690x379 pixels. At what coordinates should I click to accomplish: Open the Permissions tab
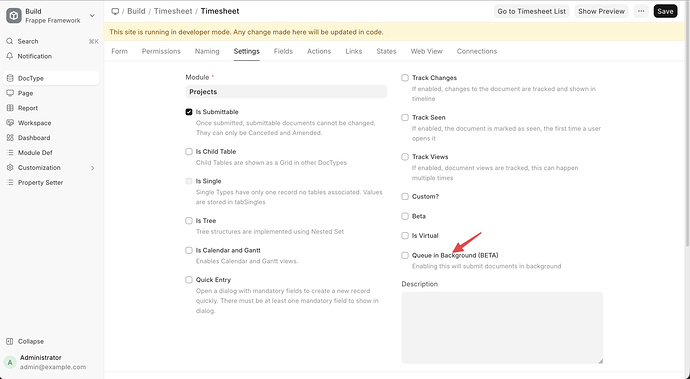(x=161, y=51)
